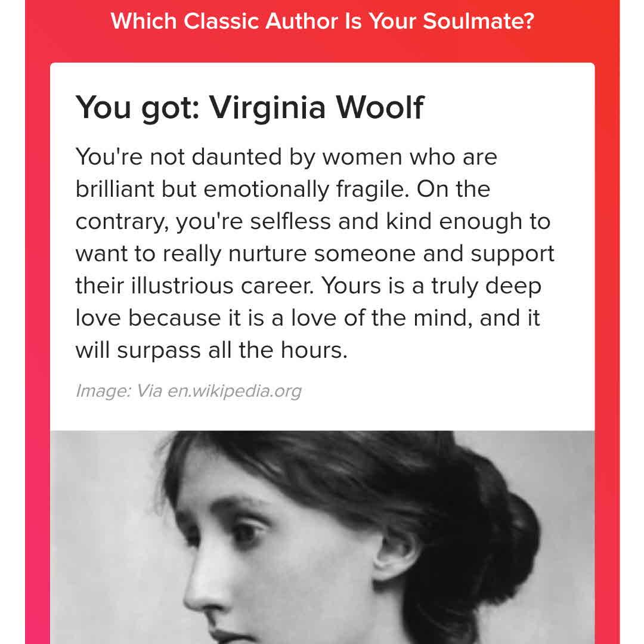Click the quiz title 'Which Classic Author Is Your Soulmate?'

tap(322, 22)
